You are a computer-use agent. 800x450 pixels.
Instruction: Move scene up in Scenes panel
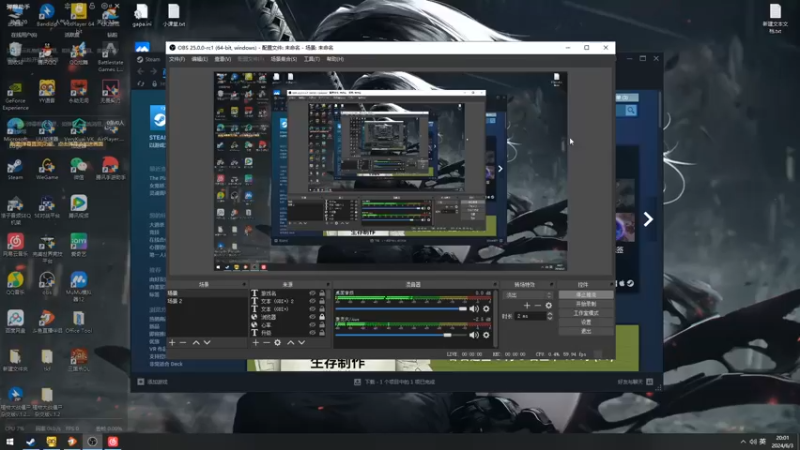(x=196, y=342)
